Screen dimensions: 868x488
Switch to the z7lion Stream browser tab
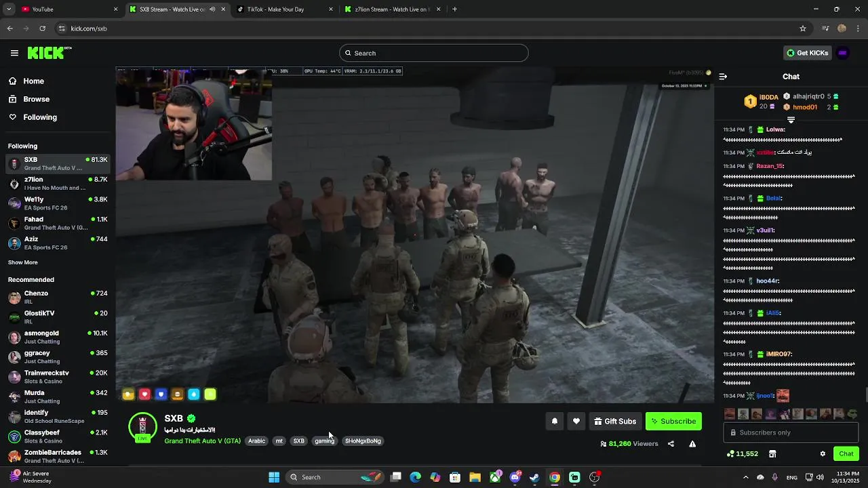click(393, 9)
